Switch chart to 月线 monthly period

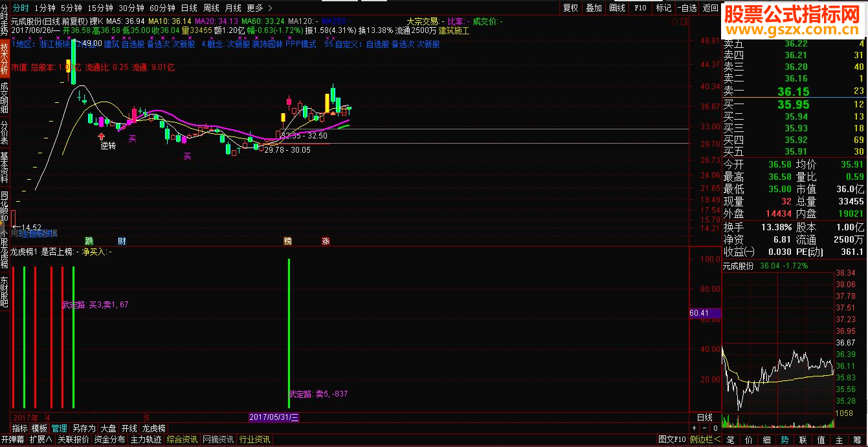233,8
